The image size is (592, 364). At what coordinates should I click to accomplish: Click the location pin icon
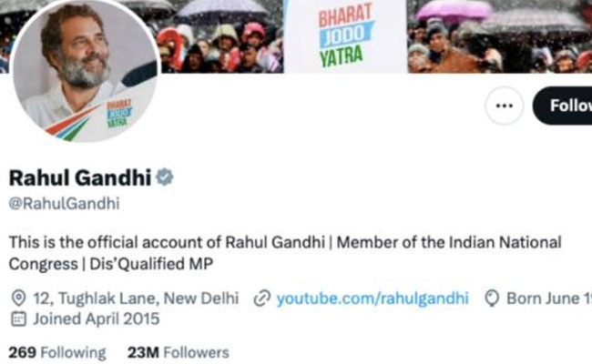18,298
